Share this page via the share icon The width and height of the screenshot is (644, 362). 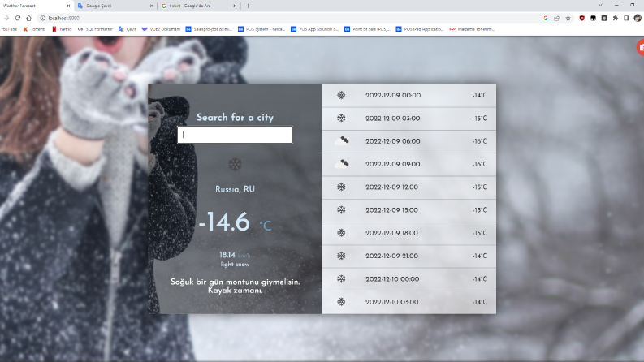(x=556, y=18)
